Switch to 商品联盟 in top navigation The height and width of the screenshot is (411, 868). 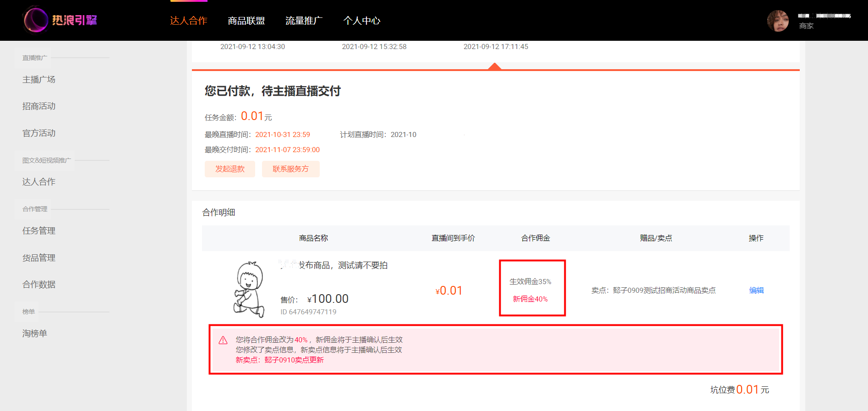tap(246, 21)
